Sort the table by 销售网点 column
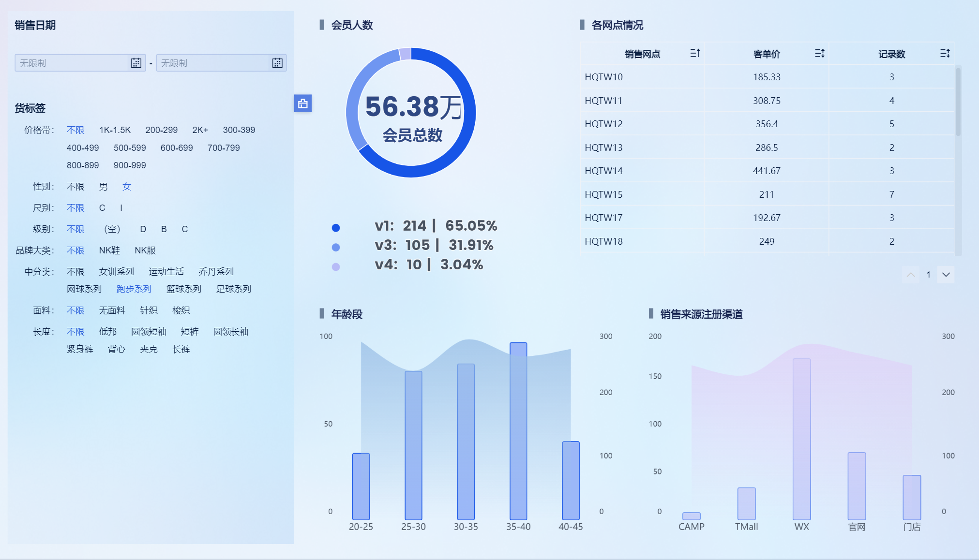The image size is (979, 560). pyautogui.click(x=695, y=53)
